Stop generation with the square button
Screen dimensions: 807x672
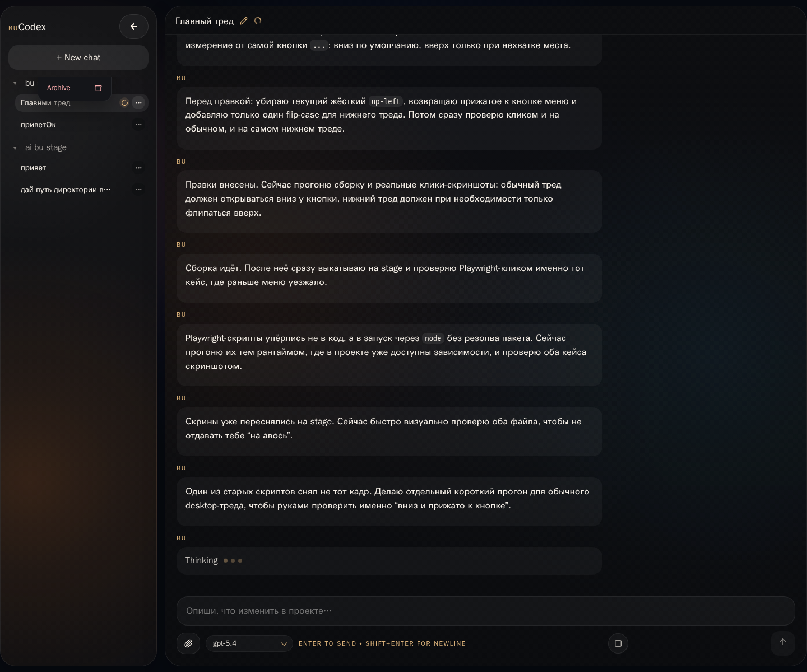tap(618, 643)
